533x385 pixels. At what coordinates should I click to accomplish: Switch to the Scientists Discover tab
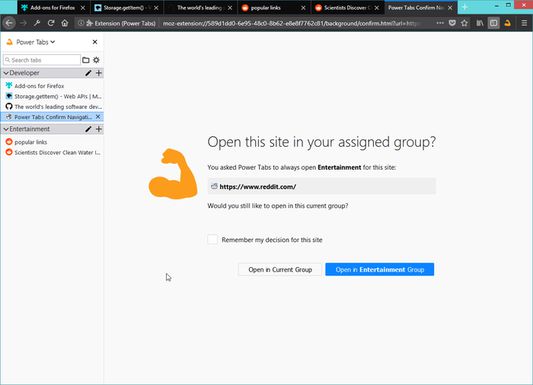(347, 7)
